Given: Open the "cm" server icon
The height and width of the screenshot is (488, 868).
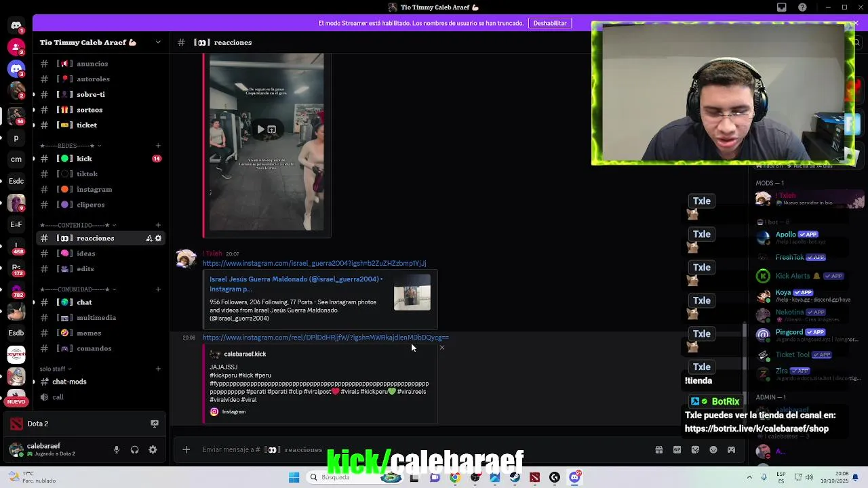Looking at the screenshot, I should (16, 159).
